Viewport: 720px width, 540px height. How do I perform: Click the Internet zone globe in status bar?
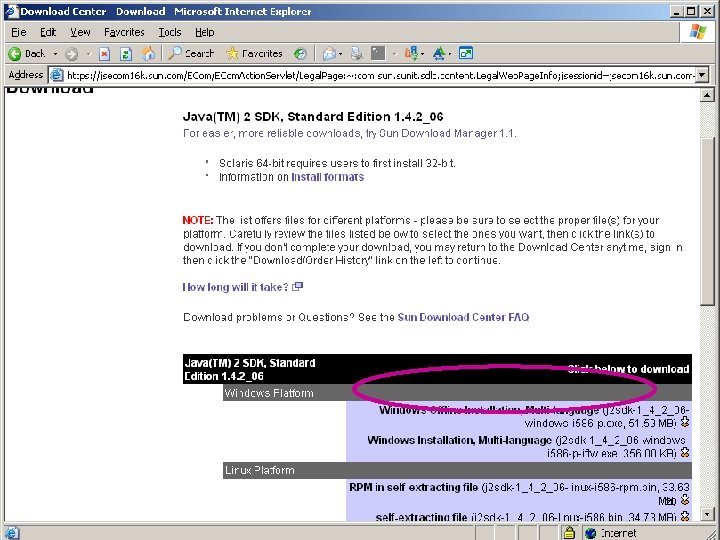click(591, 533)
